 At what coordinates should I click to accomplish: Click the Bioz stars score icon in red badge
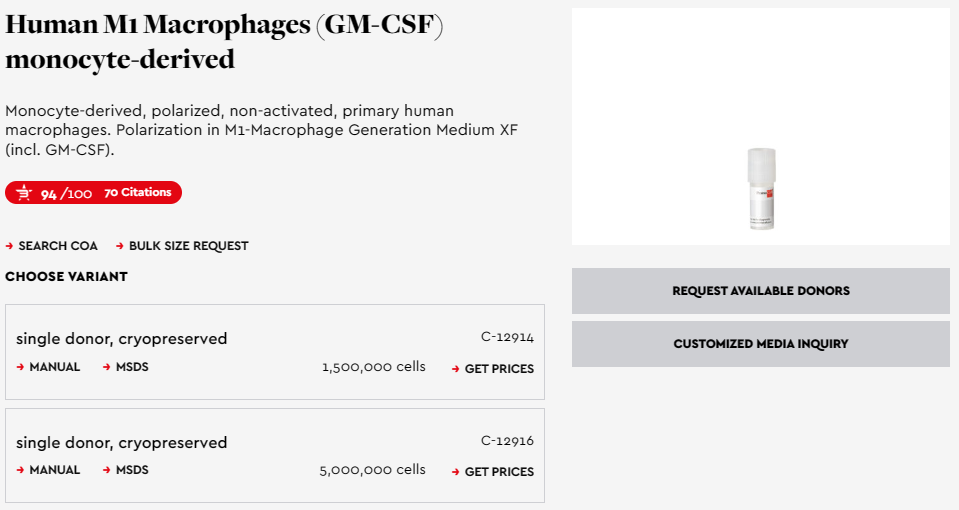[24, 193]
